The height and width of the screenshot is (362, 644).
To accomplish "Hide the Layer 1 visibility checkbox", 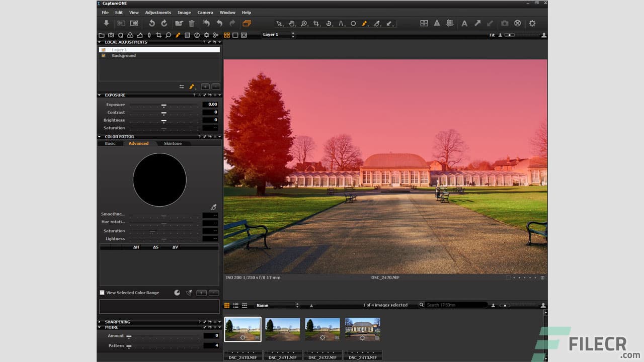I will tap(103, 49).
